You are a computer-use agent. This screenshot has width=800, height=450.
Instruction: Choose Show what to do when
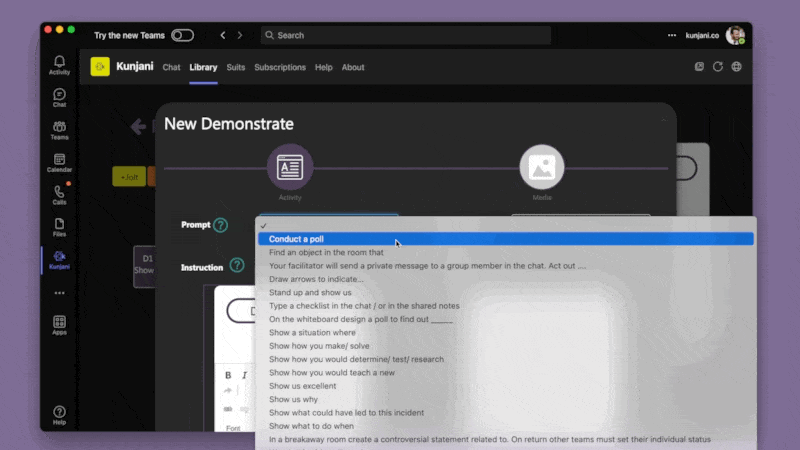(x=506, y=426)
